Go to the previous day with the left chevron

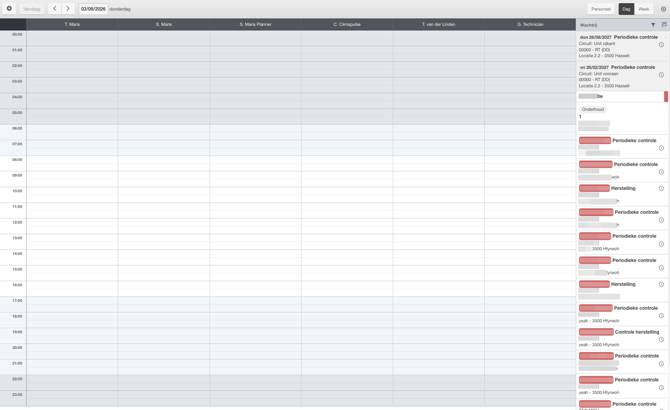55,9
